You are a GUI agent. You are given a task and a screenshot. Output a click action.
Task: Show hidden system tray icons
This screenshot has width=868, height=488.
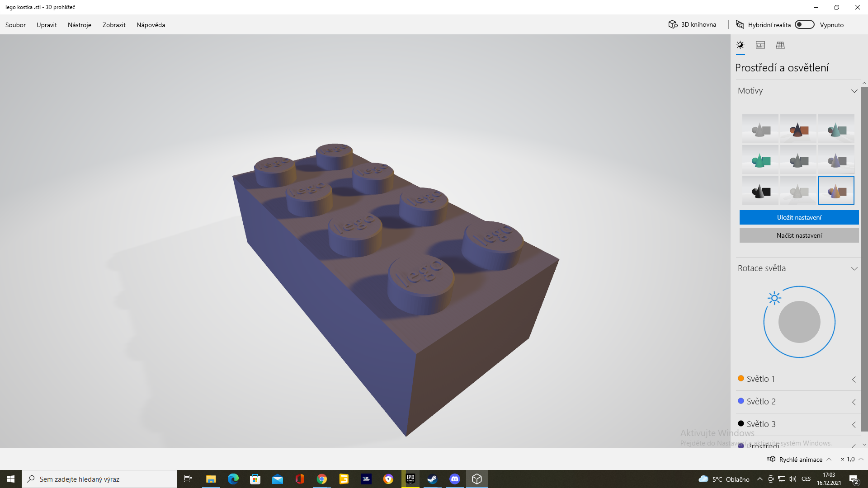tap(759, 479)
